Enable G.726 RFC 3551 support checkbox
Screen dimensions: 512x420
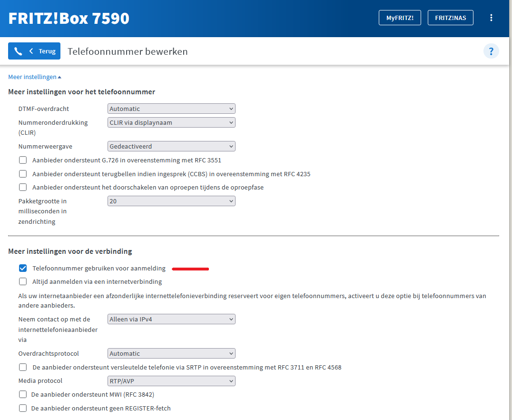click(x=23, y=160)
